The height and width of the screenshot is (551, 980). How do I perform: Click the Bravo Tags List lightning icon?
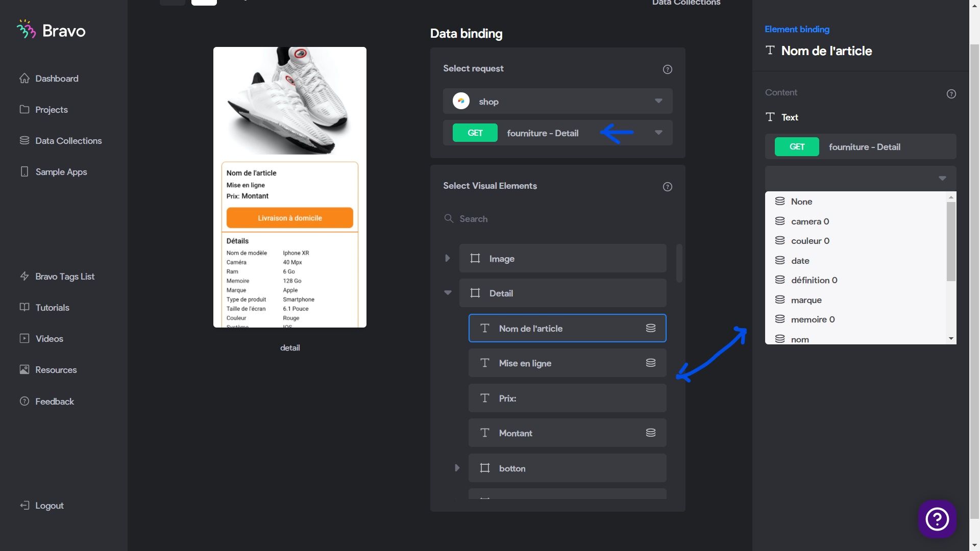point(24,276)
